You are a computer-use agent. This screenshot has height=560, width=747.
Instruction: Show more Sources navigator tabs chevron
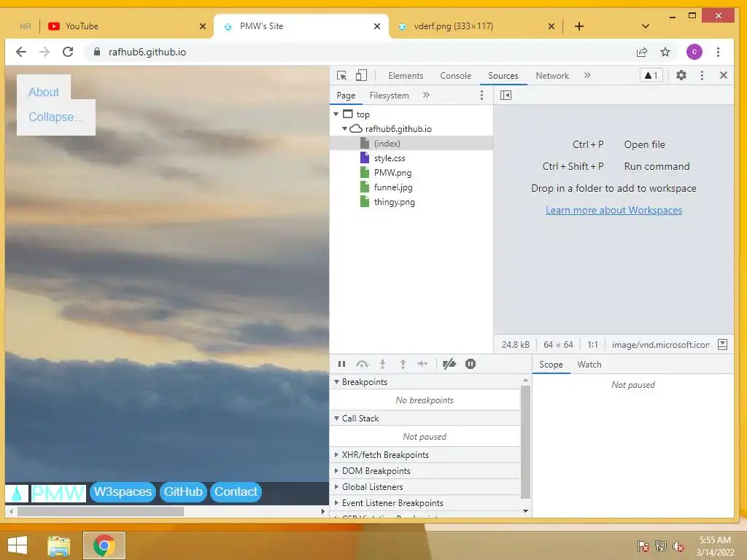click(426, 96)
